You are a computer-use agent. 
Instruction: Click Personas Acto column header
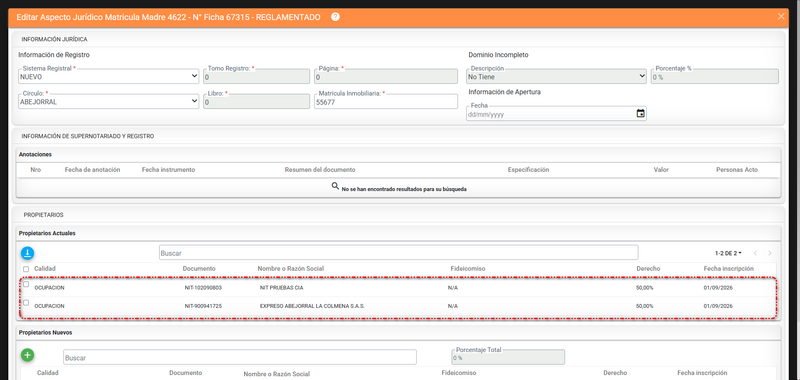[x=737, y=170]
